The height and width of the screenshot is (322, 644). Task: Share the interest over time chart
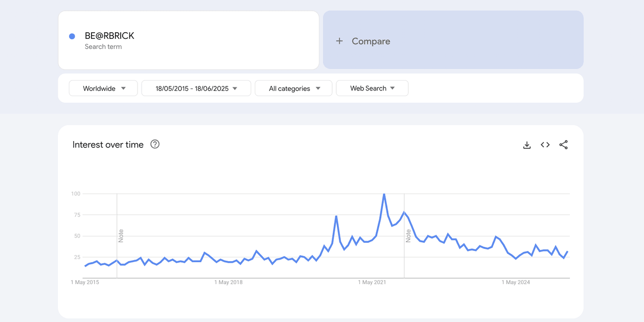563,145
